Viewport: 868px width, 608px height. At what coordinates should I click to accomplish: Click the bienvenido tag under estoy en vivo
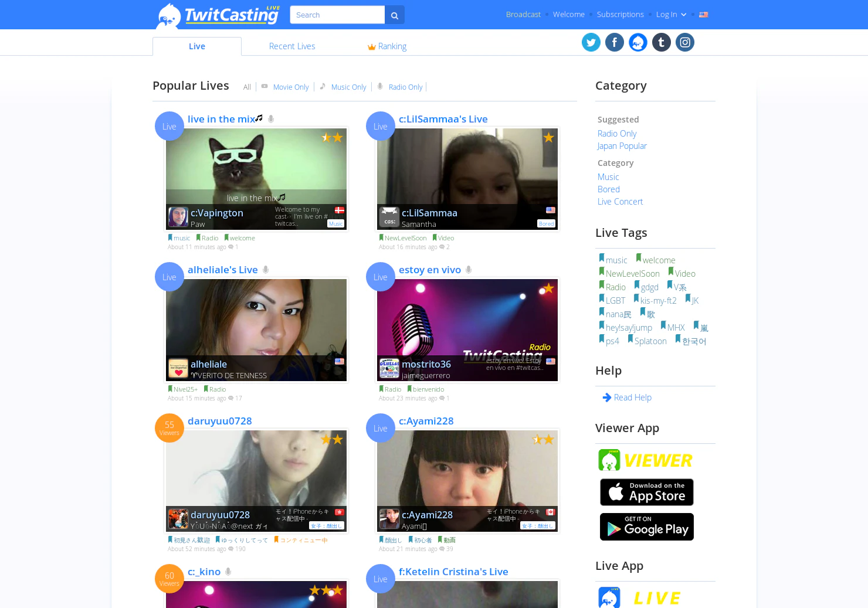[x=428, y=389]
